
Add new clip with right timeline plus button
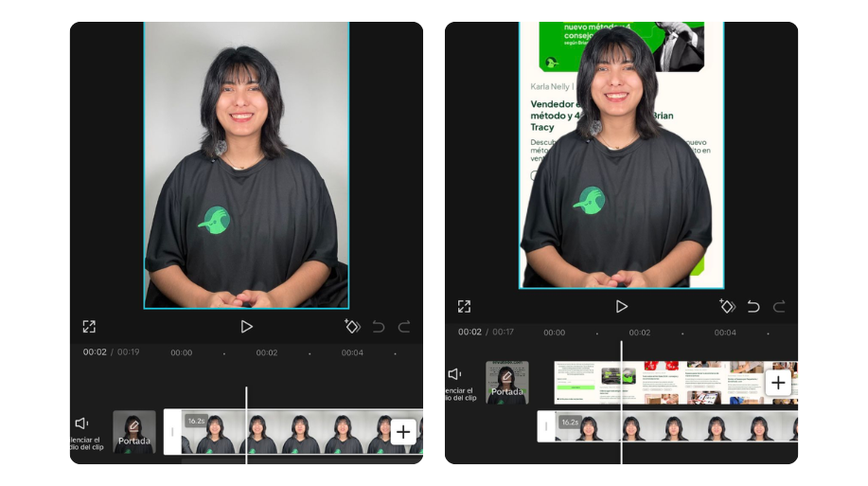pos(778,383)
